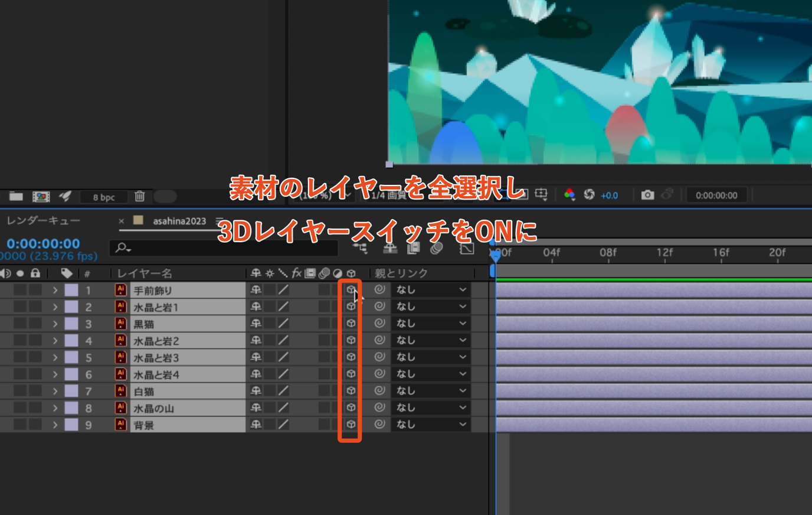Click the label color swatch of 水晶と岩2
Viewport: 812px width, 515px height.
pyautogui.click(x=71, y=341)
